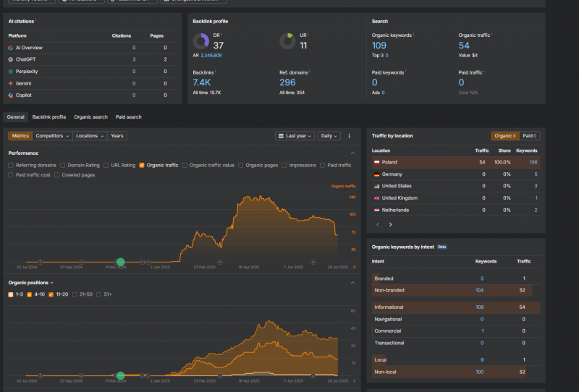Click the Copilot platform icon
Viewport: 579px width, 392px height.
pyautogui.click(x=10, y=95)
